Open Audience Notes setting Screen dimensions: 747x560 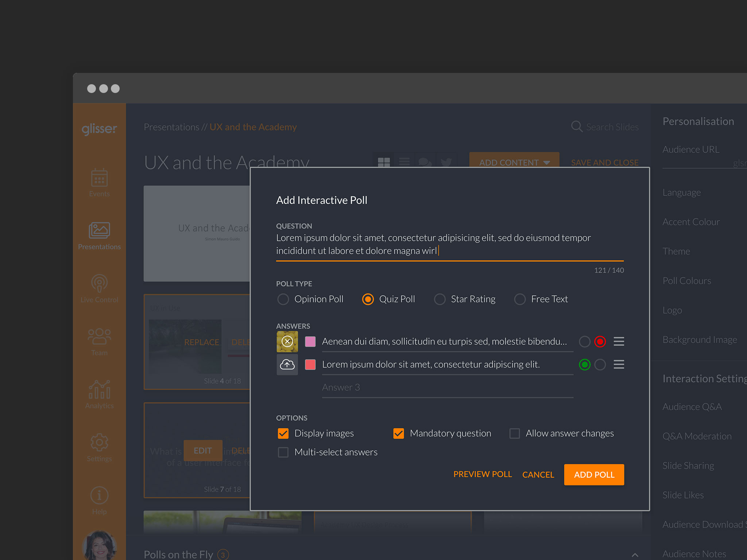[694, 554]
